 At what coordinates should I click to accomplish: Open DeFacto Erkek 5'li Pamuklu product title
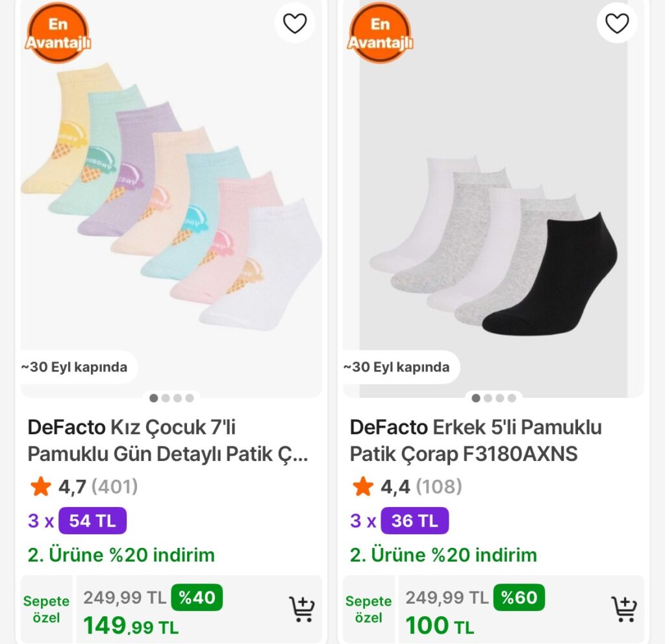point(475,441)
